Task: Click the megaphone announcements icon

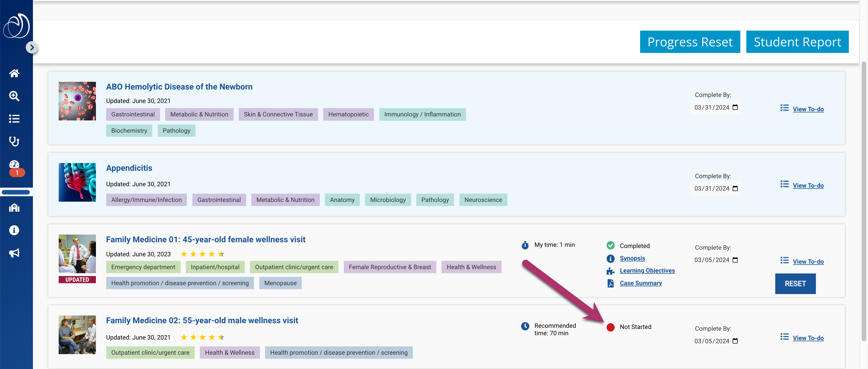Action: coord(14,253)
